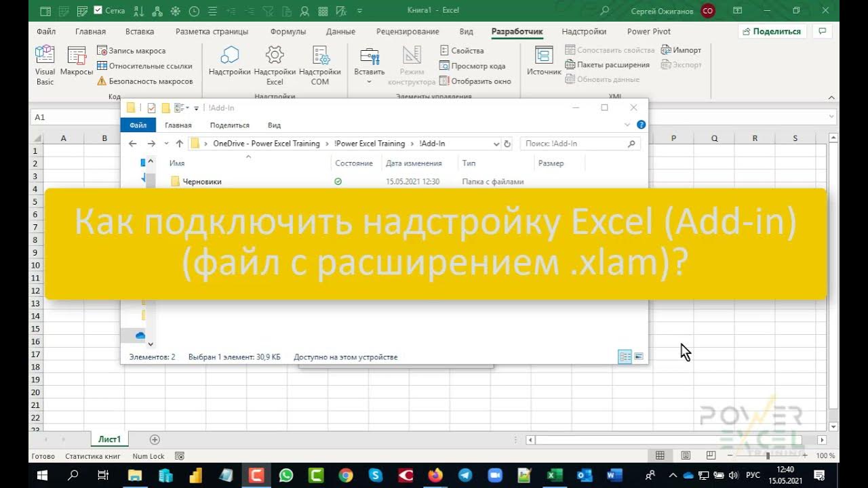This screenshot has width=868, height=488.
Task: Expand the formula bar dropdown arrow
Action: [x=833, y=117]
